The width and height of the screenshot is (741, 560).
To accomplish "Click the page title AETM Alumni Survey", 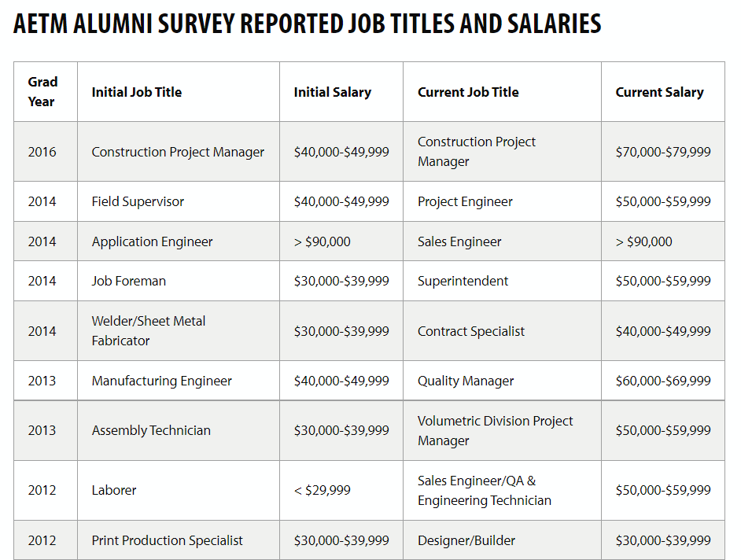I will point(307,24).
